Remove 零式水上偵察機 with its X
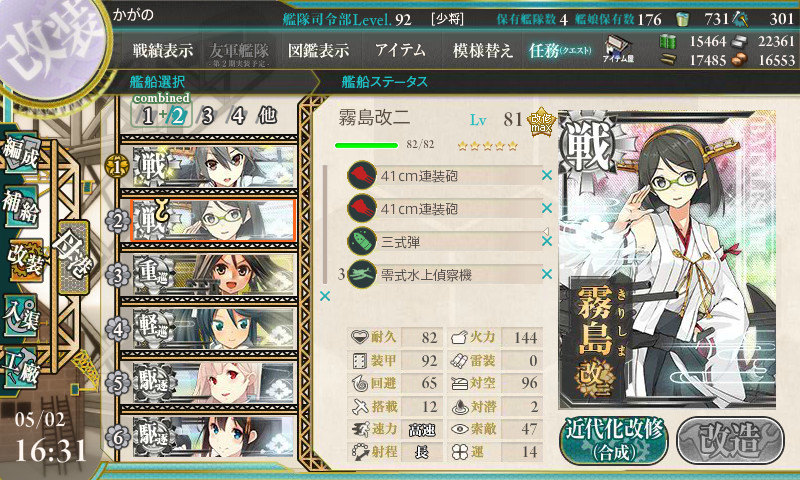Viewport: 800px width, 480px height. (547, 274)
